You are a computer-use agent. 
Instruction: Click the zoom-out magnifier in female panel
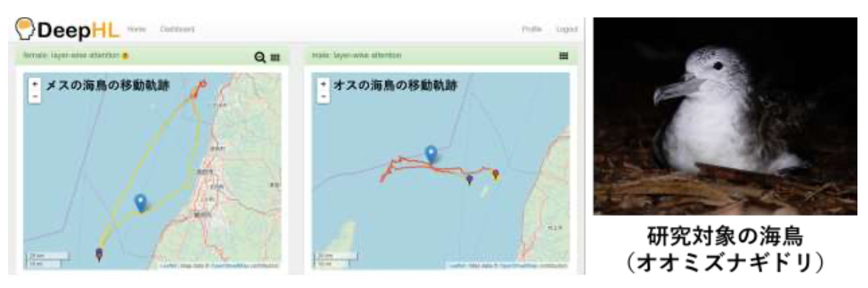[260, 57]
